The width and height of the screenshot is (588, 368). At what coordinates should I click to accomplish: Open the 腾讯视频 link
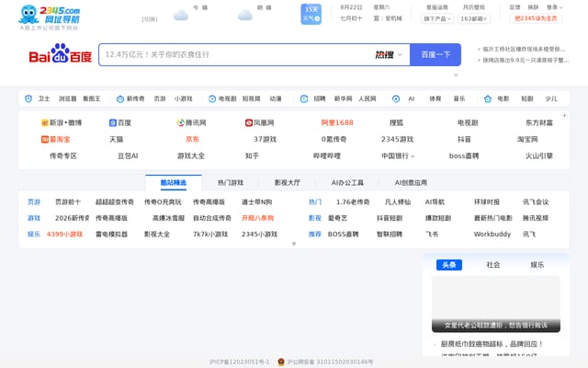pos(536,218)
